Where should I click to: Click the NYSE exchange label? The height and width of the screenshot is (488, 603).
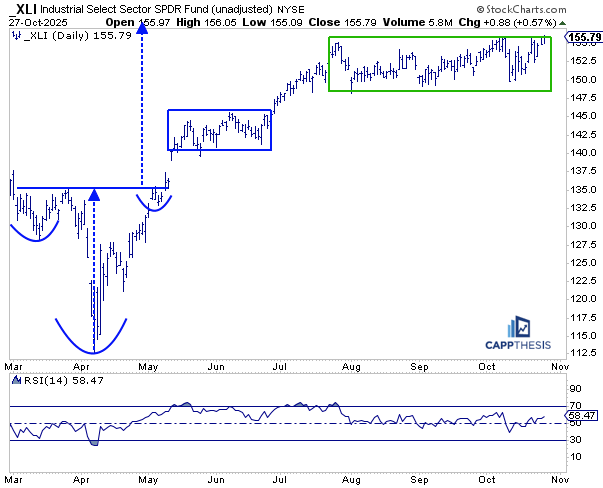[x=291, y=10]
